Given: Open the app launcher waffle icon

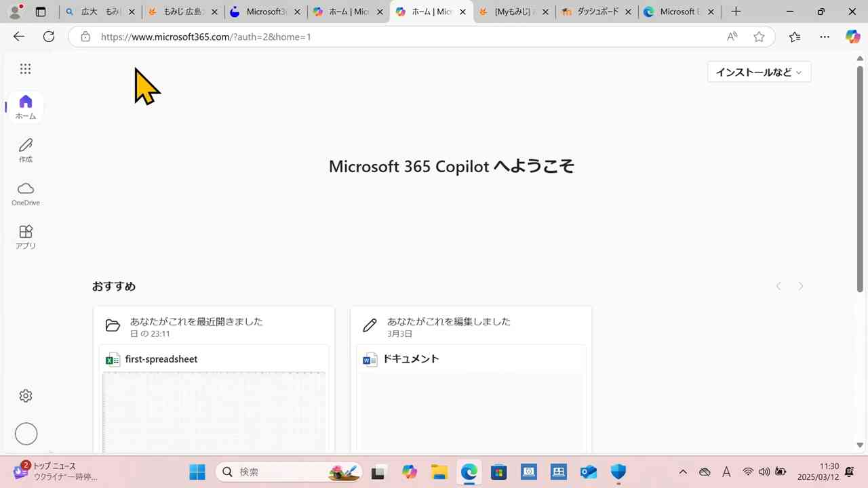Looking at the screenshot, I should (x=25, y=68).
